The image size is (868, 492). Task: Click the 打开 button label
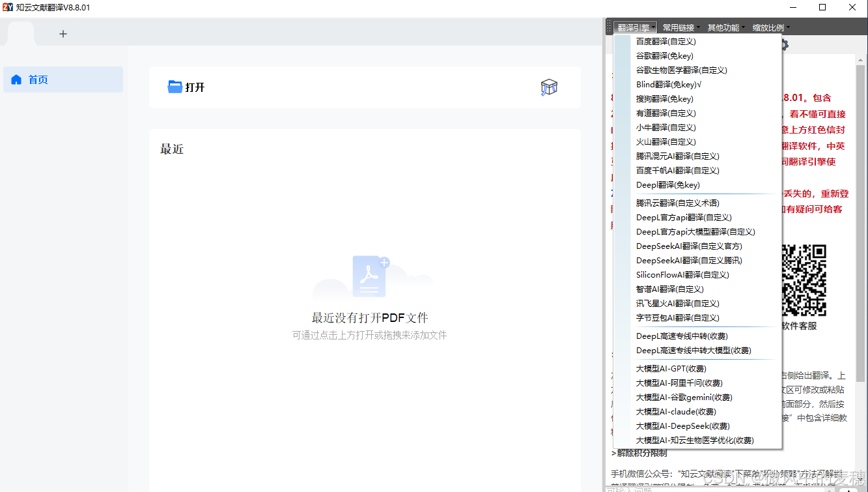[195, 87]
